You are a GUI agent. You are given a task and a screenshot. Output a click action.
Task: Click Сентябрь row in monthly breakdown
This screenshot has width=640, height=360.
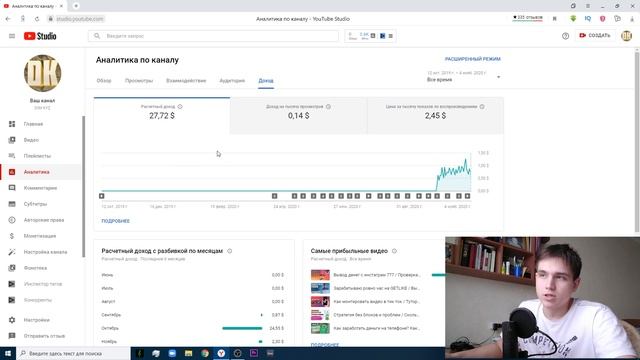[193, 315]
